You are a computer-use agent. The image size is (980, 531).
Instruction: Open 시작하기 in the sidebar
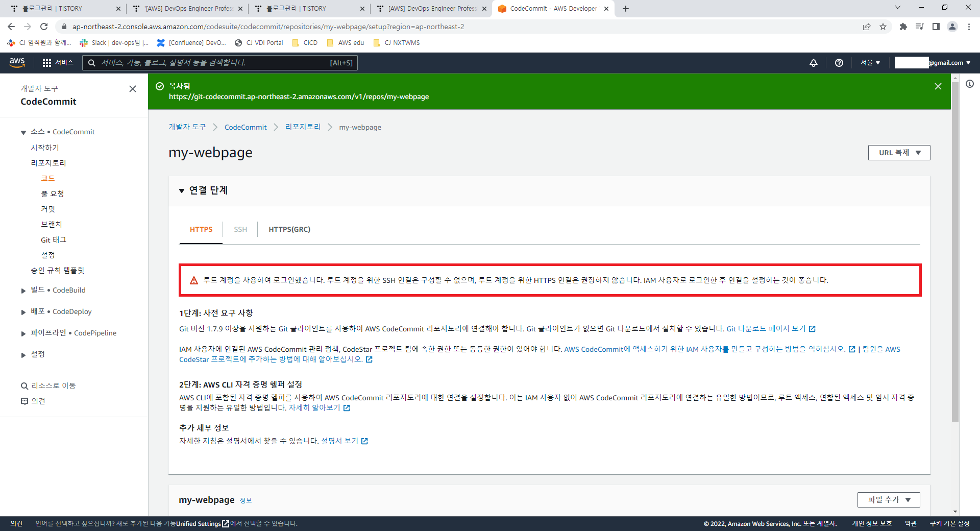pyautogui.click(x=45, y=148)
